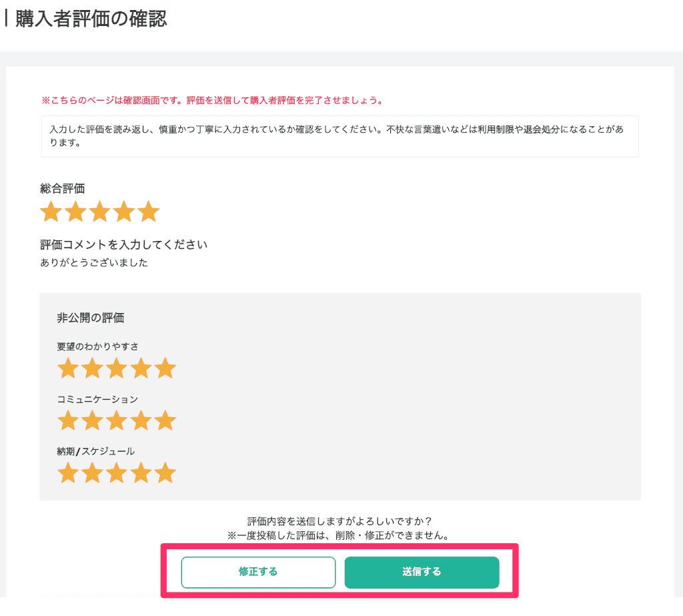683x616 pixels.
Task: Click the 非公開の評価 section title
Action: coord(91,318)
